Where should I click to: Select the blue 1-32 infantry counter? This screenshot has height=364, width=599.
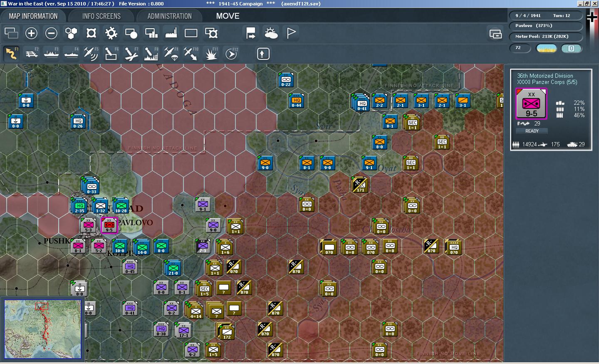[x=100, y=206]
